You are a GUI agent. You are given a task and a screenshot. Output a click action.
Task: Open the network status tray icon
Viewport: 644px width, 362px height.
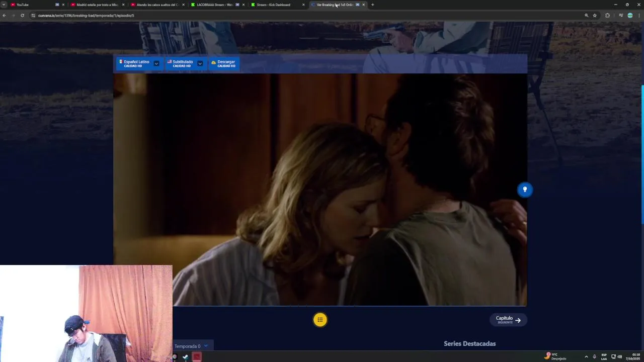point(613,356)
